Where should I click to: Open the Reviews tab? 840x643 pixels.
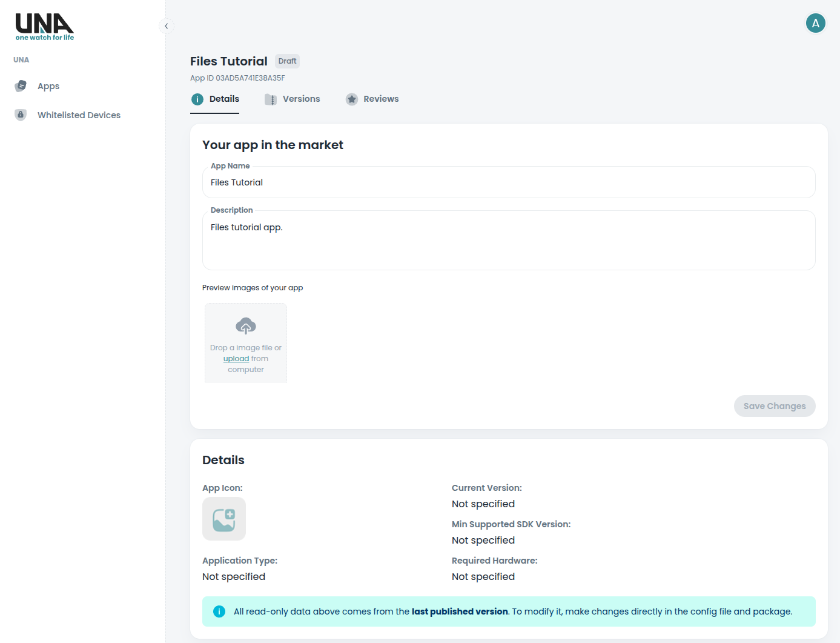382,99
